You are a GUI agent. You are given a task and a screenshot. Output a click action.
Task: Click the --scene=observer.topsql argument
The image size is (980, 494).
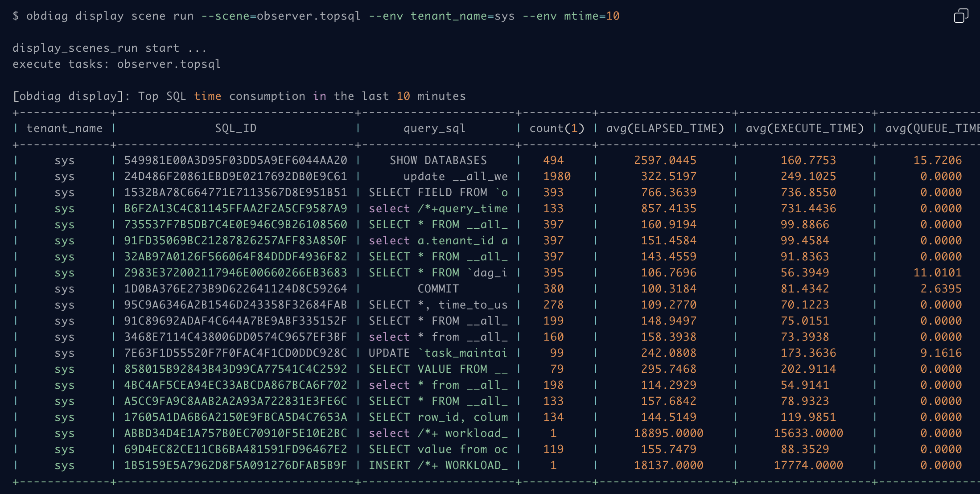tap(280, 16)
